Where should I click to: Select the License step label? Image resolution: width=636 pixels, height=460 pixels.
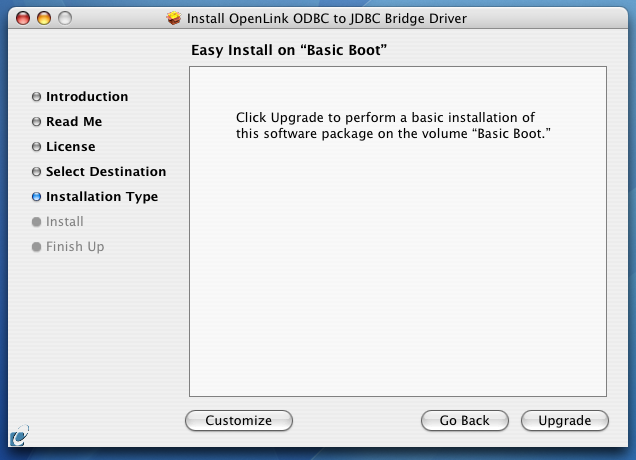[x=71, y=146]
